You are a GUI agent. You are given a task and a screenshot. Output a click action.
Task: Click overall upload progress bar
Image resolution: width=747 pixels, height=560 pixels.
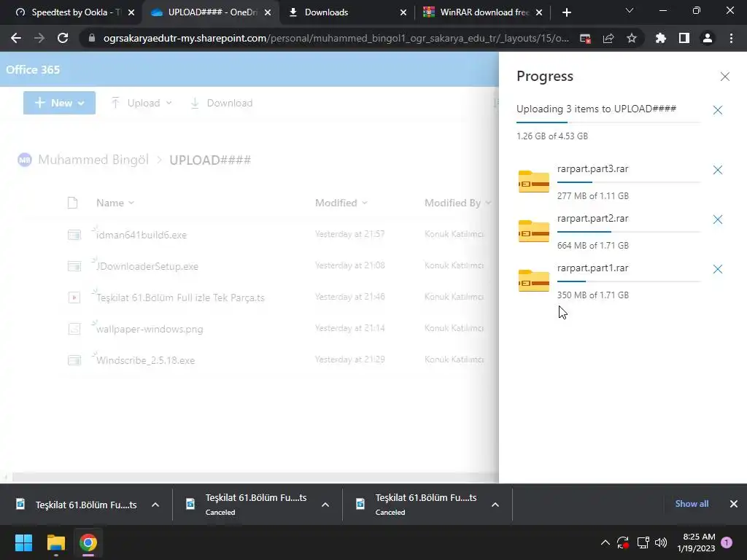(608, 122)
